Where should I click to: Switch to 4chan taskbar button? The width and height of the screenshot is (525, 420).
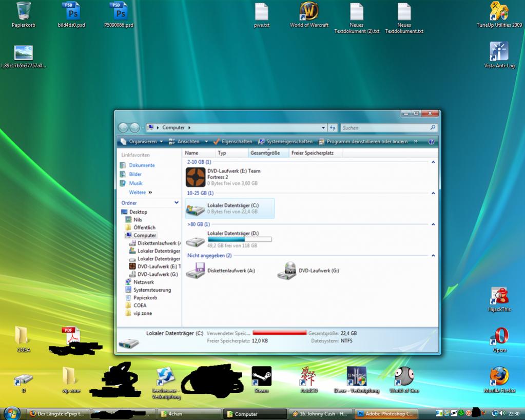pos(190,414)
